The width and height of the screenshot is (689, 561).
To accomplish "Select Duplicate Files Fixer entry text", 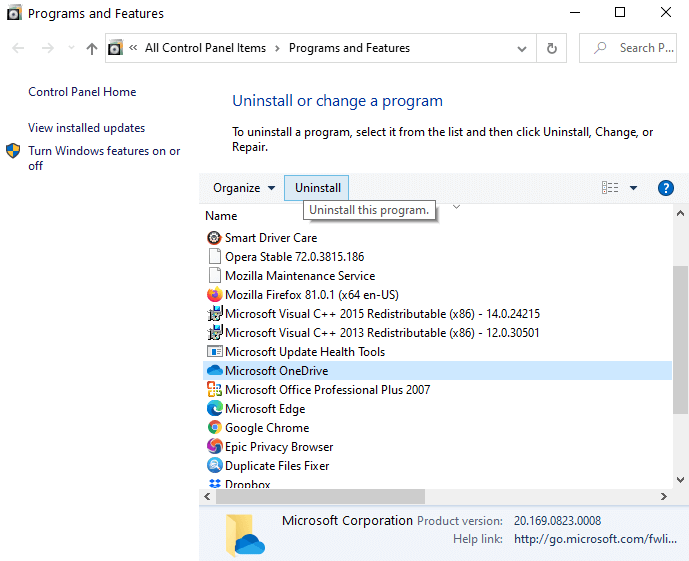I will click(x=277, y=465).
